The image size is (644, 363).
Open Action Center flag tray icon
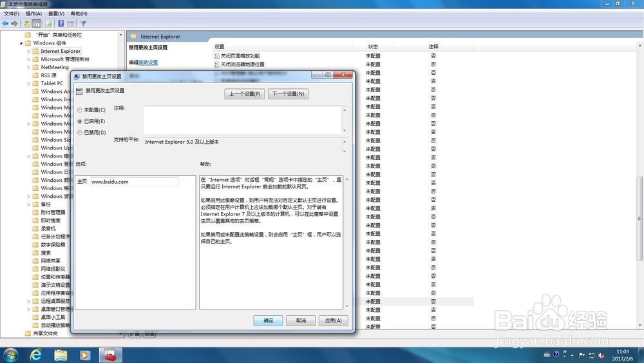[582, 355]
